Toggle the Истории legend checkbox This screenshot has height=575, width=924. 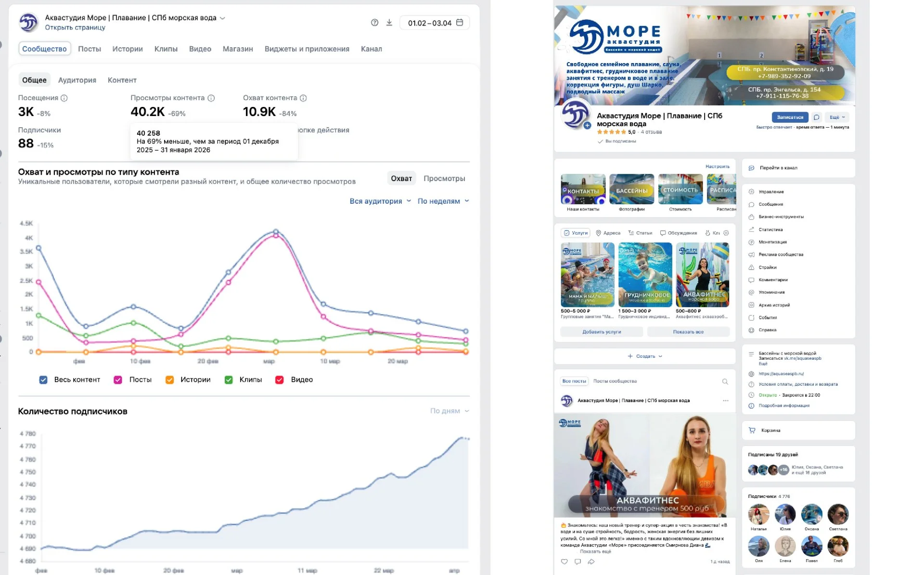click(169, 380)
